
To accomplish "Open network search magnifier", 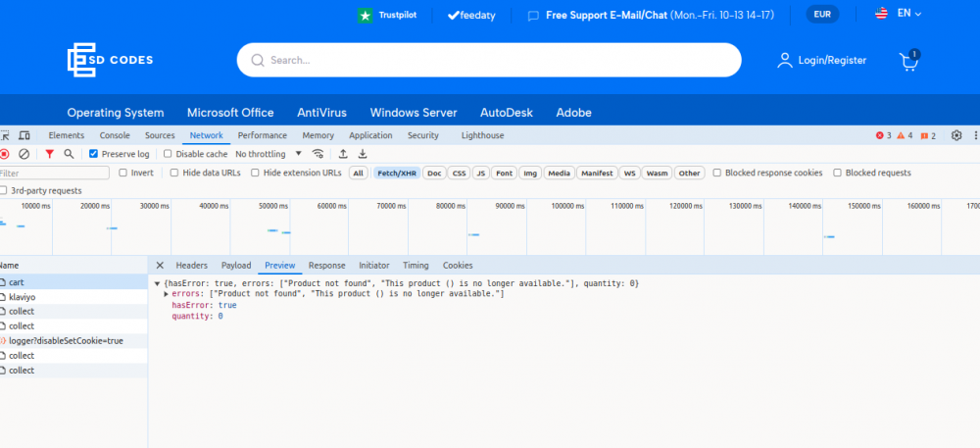I will (69, 154).
